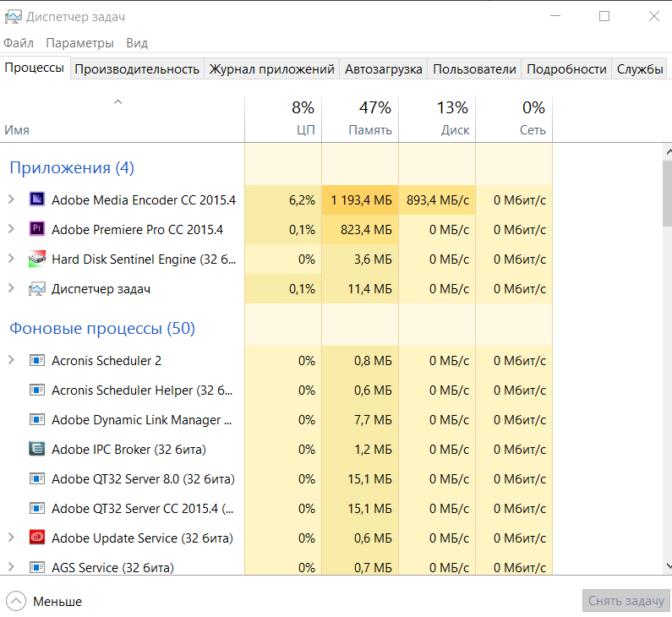Close the Диспетчер задач window
The width and height of the screenshot is (672, 617).
click(654, 16)
